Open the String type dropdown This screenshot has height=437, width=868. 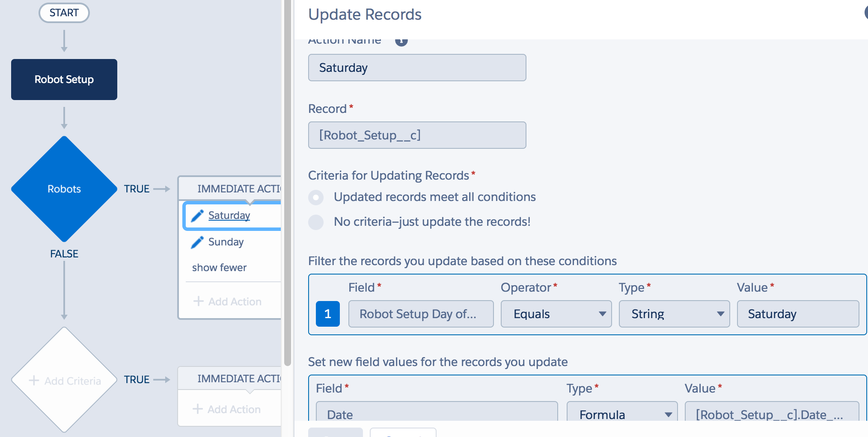674,314
